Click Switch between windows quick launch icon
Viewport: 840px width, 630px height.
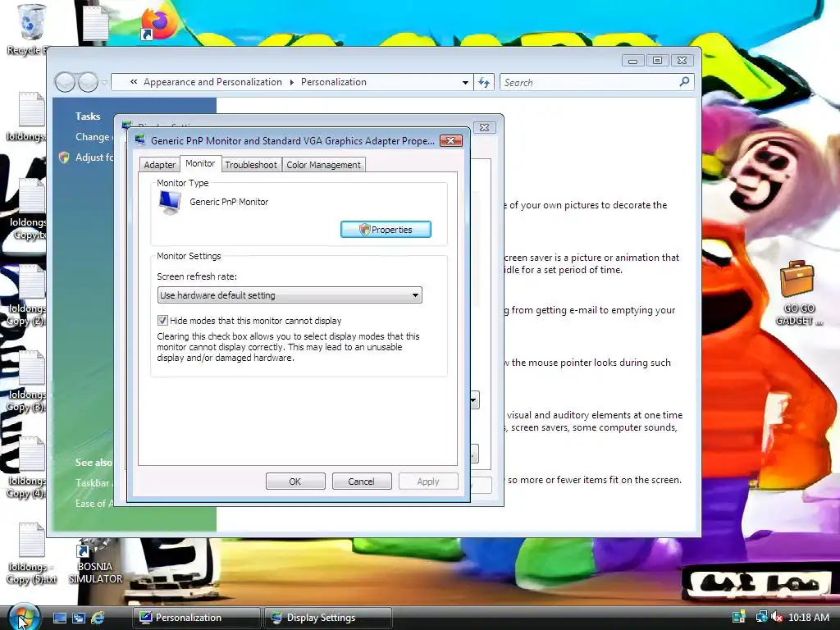coord(79,618)
